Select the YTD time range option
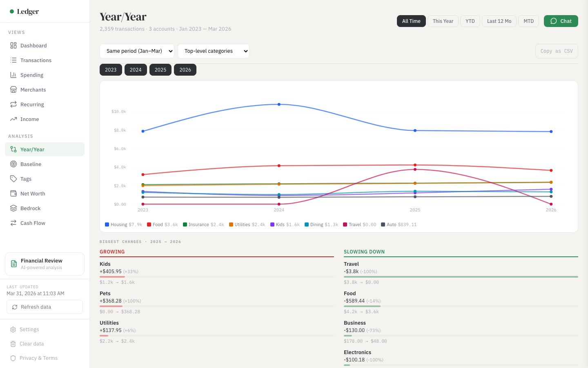 (470, 21)
